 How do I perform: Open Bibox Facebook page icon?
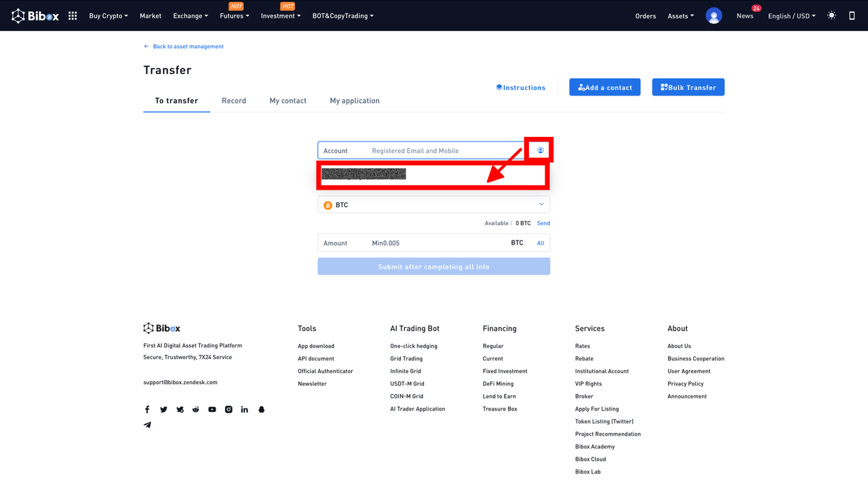[147, 410]
